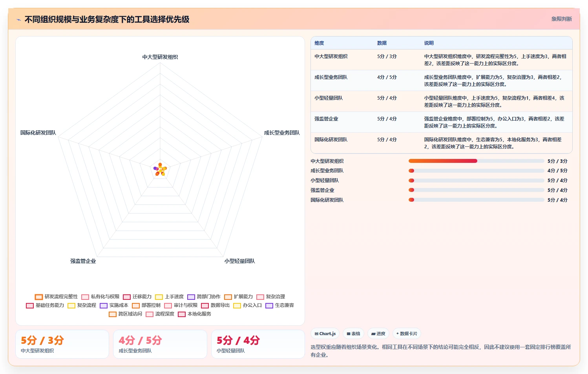Click the 表格 chip
The image size is (588, 374).
pos(354,334)
